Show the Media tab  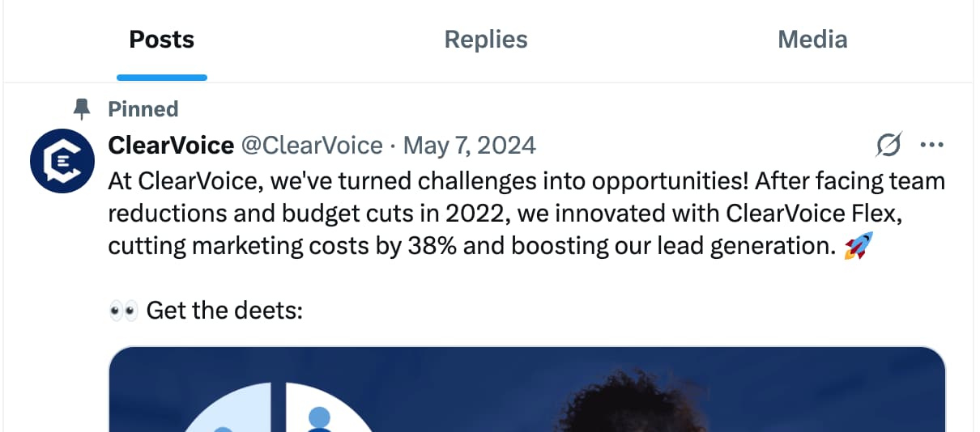tap(812, 40)
